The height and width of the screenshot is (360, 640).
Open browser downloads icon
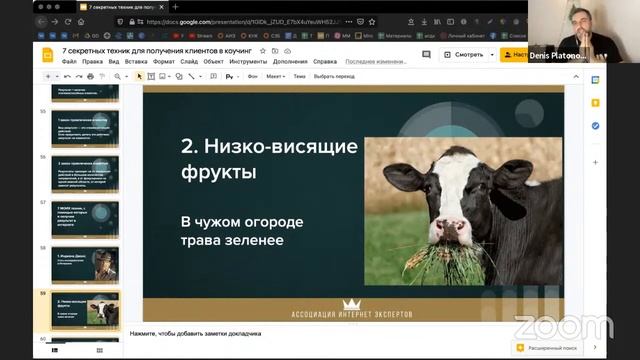pyautogui.click(x=424, y=22)
